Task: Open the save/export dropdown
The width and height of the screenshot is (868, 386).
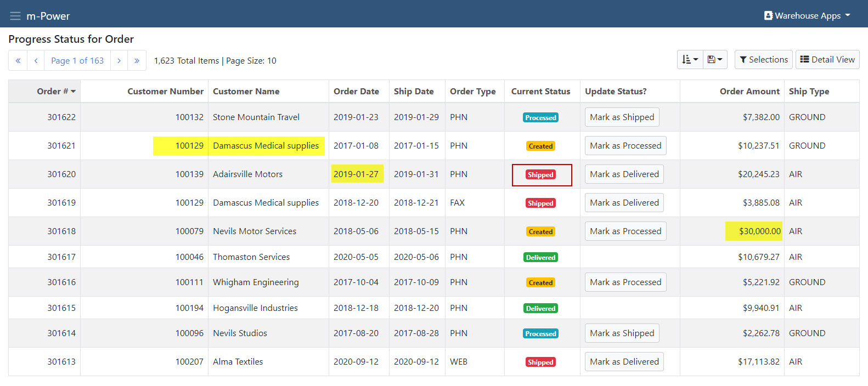Action: (714, 60)
